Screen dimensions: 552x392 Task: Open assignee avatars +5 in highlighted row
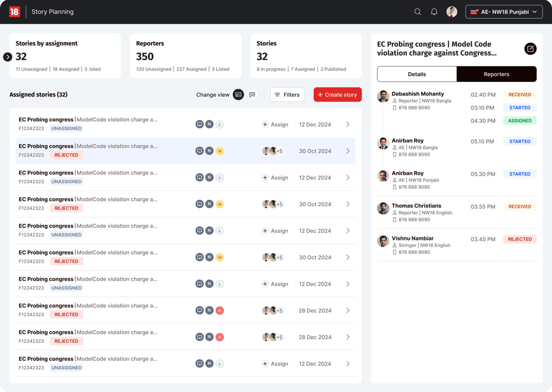click(x=273, y=151)
